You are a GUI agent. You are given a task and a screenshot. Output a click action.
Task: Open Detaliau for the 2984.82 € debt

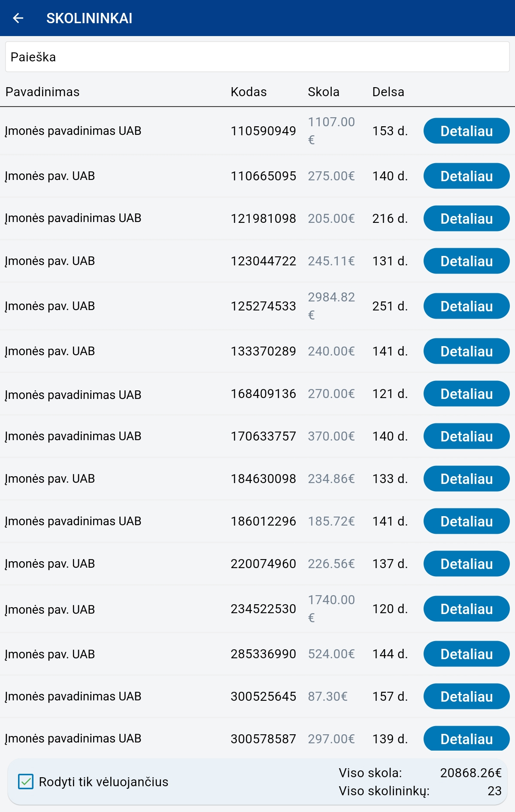click(467, 306)
